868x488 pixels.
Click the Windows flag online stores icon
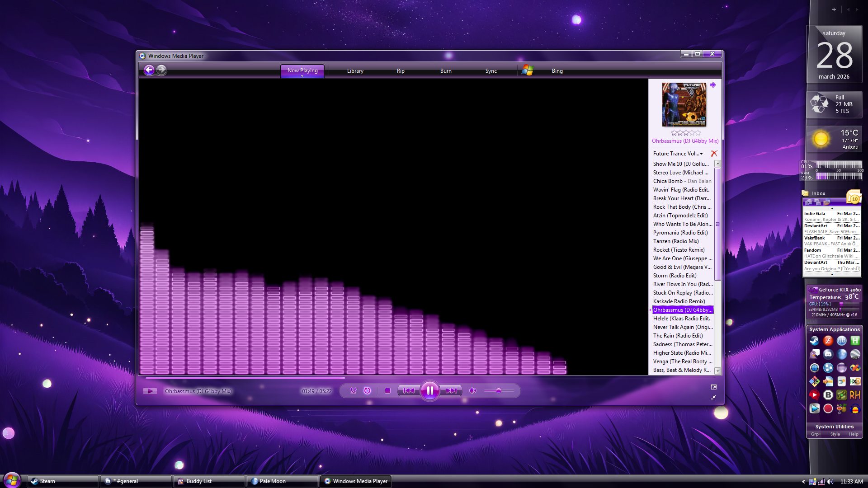point(528,70)
